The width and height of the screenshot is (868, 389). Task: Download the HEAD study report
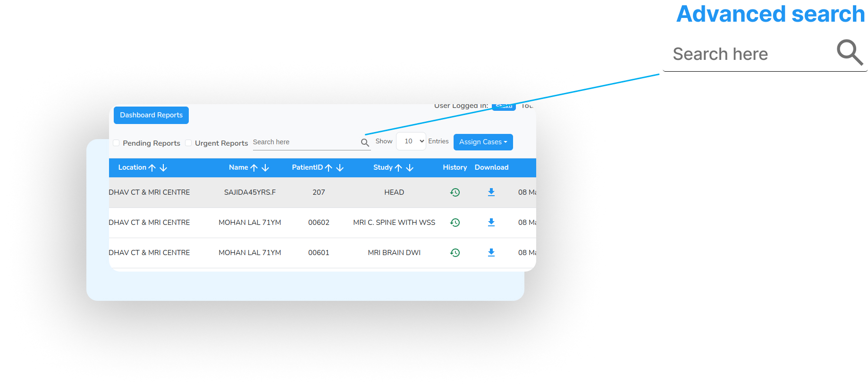click(491, 192)
